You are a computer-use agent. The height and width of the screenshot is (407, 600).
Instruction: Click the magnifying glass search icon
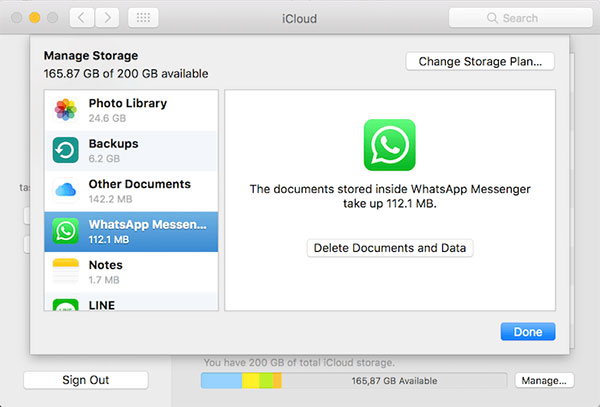tap(492, 18)
